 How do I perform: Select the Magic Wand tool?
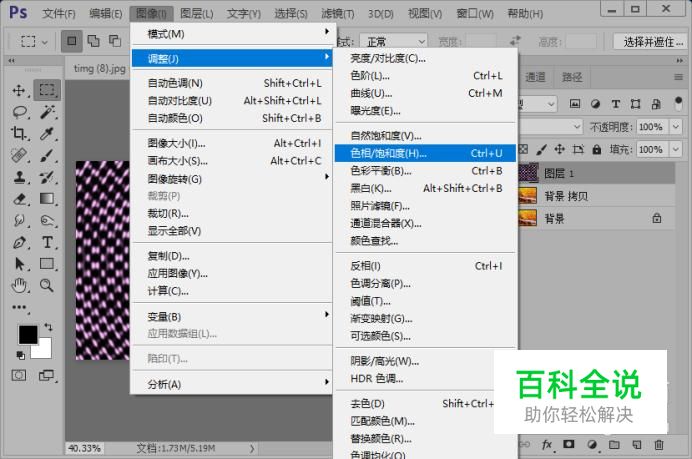[47, 112]
